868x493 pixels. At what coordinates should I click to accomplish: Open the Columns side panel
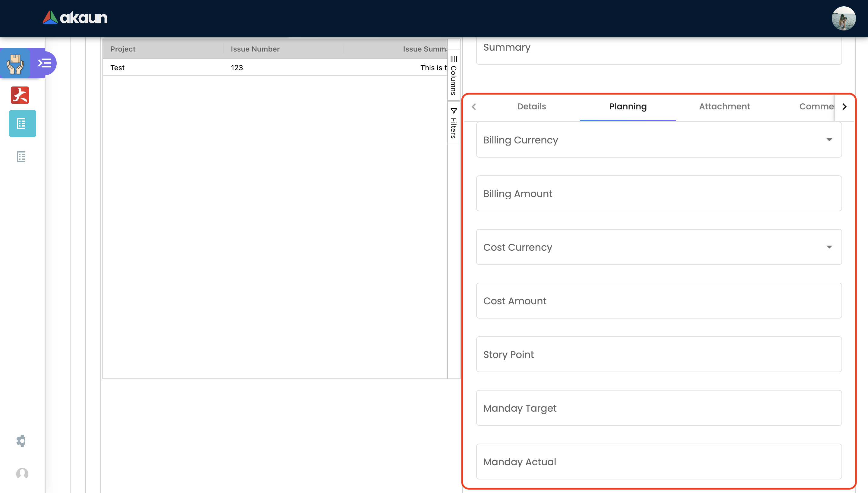point(454,76)
